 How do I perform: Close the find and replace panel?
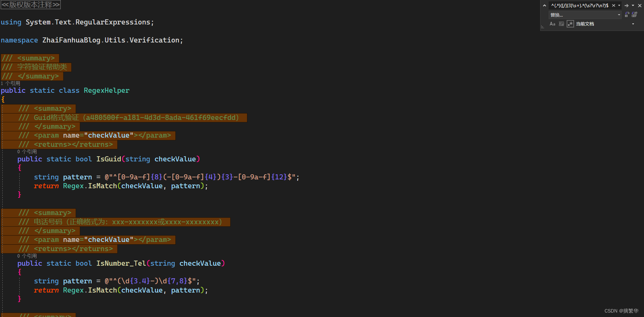(640, 5)
